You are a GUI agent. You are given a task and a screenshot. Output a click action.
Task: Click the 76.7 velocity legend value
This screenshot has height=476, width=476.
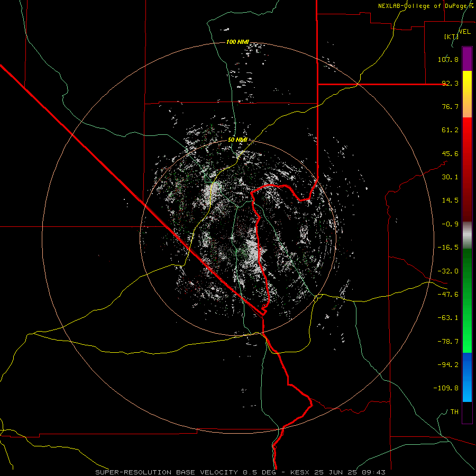[x=450, y=106]
